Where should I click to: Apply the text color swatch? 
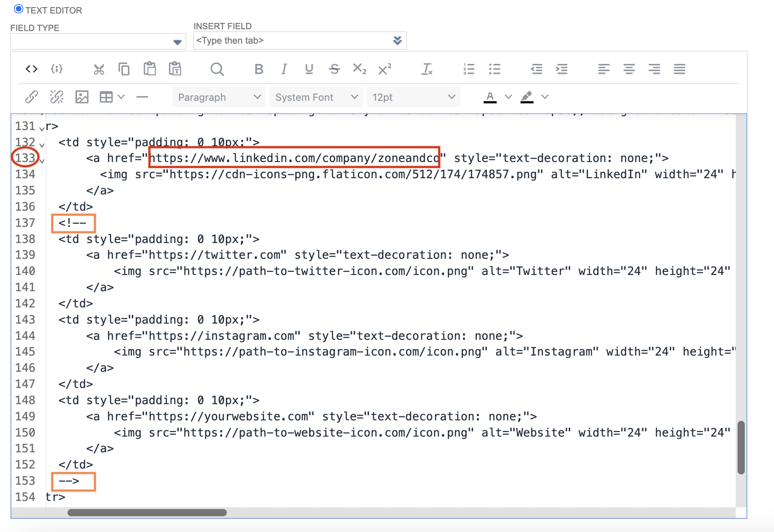(490, 97)
